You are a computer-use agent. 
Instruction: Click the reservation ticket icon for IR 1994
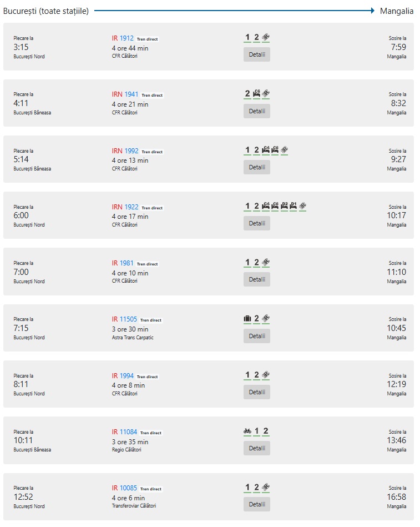(266, 375)
